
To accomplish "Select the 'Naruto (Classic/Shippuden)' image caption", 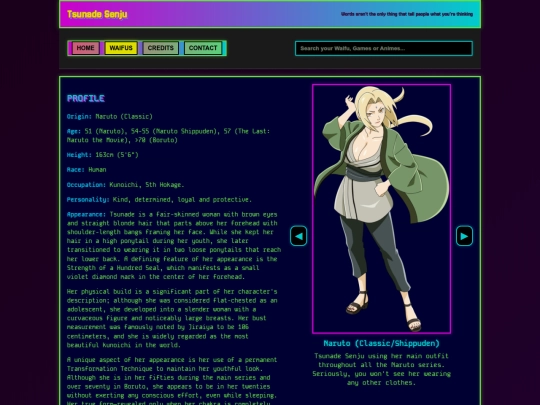I will [x=382, y=343].
